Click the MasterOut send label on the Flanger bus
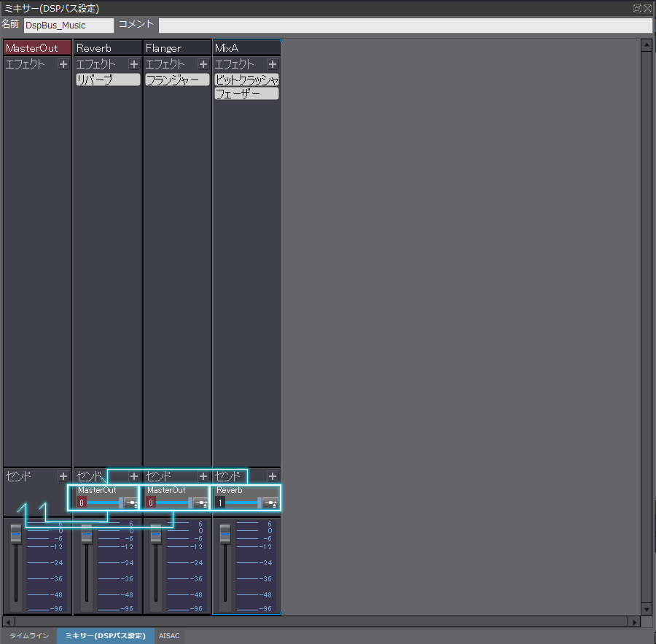Viewport: 656px width, 644px height. click(166, 490)
